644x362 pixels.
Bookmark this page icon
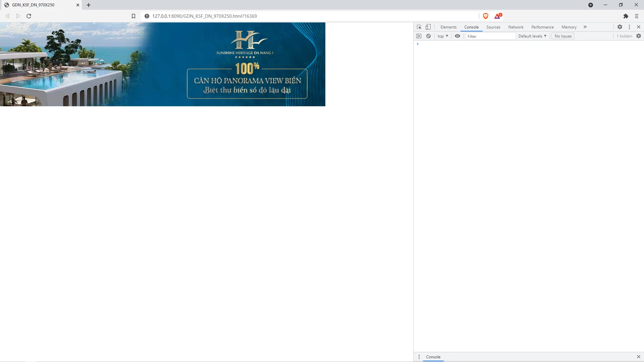pos(133,16)
